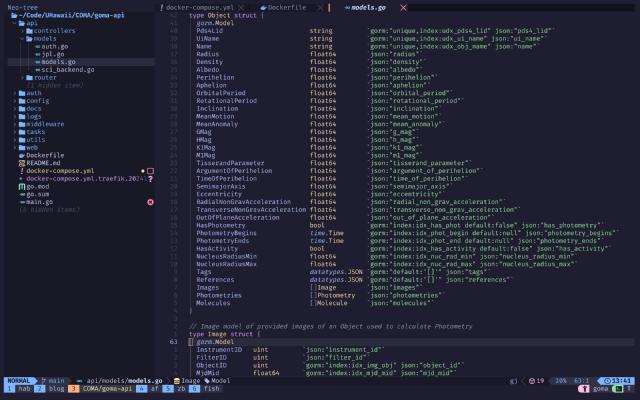Click the goma session label in tmux bar
This screenshot has width=640, height=400.
600,389
